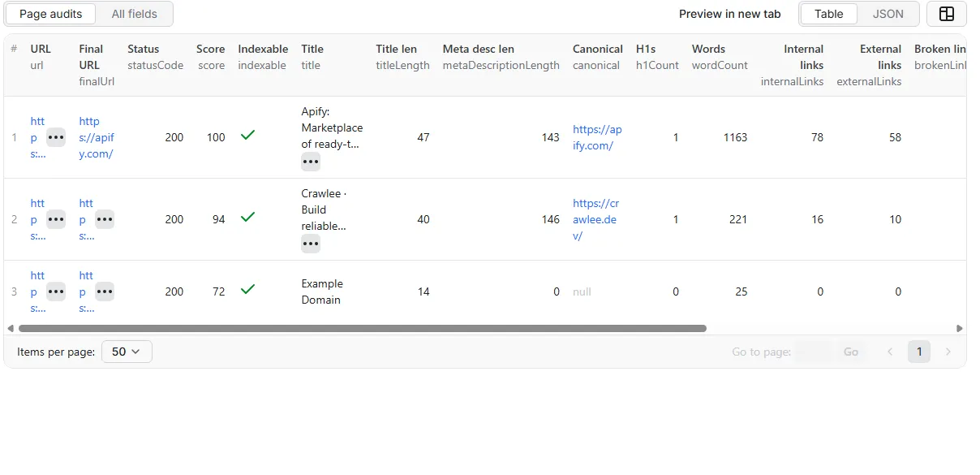Expand the truncated Crawlee title text

pyautogui.click(x=311, y=244)
